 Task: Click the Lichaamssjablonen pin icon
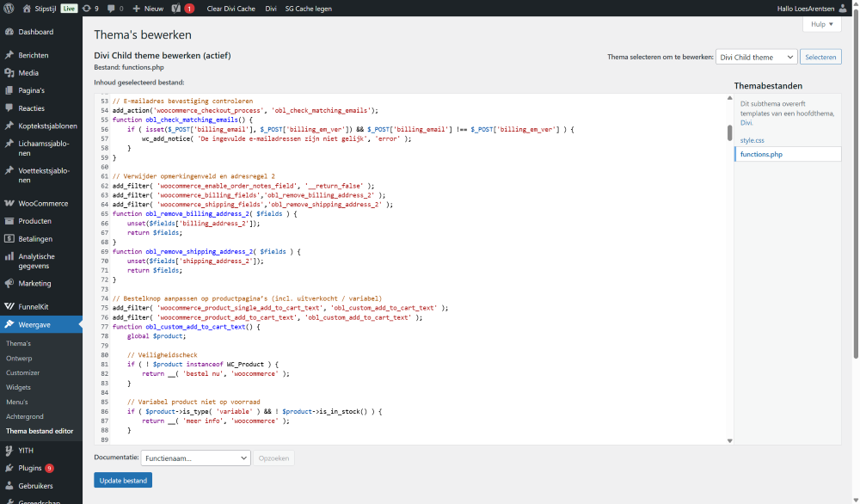pyautogui.click(x=9, y=144)
